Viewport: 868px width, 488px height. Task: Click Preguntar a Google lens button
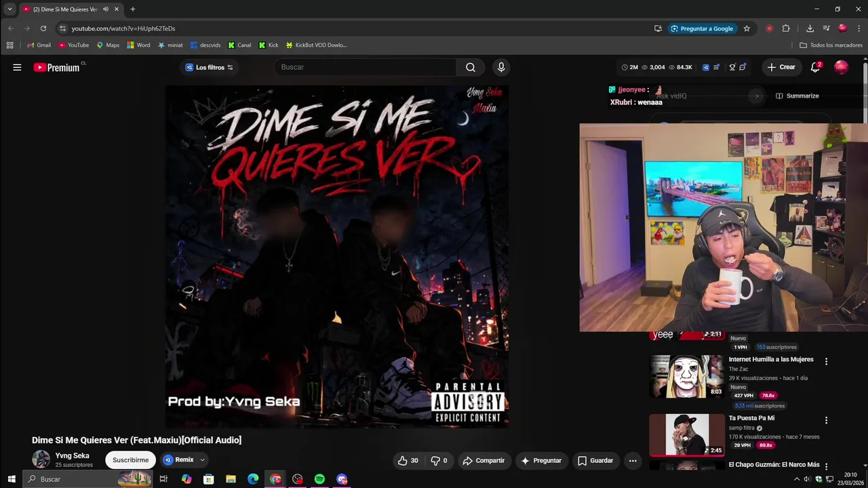pos(702,28)
